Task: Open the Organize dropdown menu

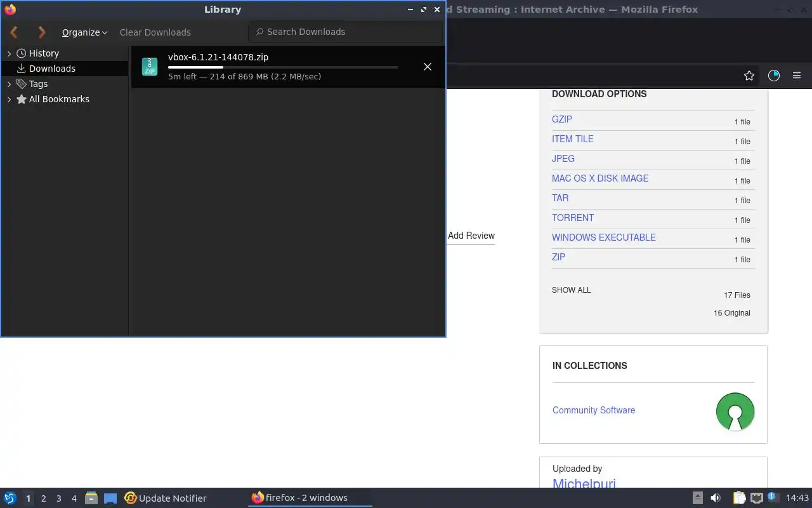Action: pos(84,32)
